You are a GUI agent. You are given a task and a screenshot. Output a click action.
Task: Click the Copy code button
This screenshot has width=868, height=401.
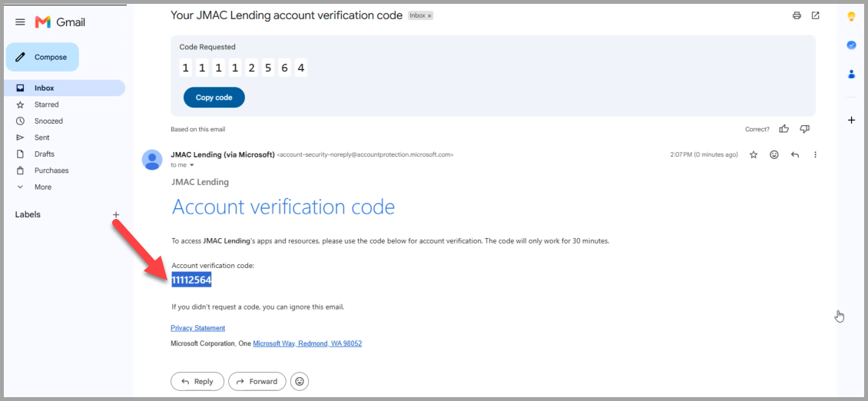[214, 98]
